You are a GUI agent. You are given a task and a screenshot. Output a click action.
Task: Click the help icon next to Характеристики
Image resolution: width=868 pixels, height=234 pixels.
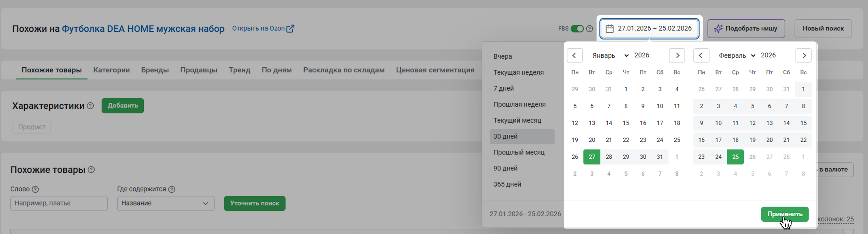pos(90,106)
